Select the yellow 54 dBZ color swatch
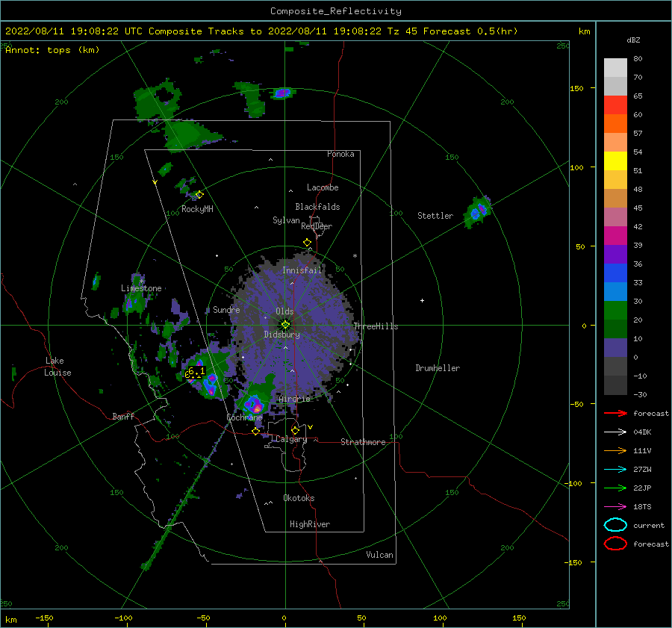Image resolution: width=672 pixels, height=628 pixels. pos(615,161)
